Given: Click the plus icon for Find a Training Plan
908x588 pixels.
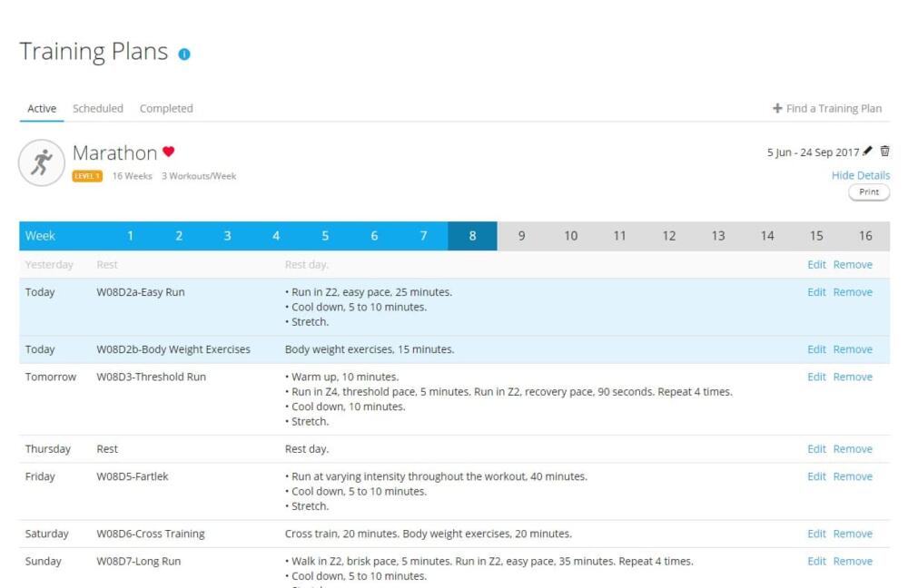Looking at the screenshot, I should (x=777, y=108).
